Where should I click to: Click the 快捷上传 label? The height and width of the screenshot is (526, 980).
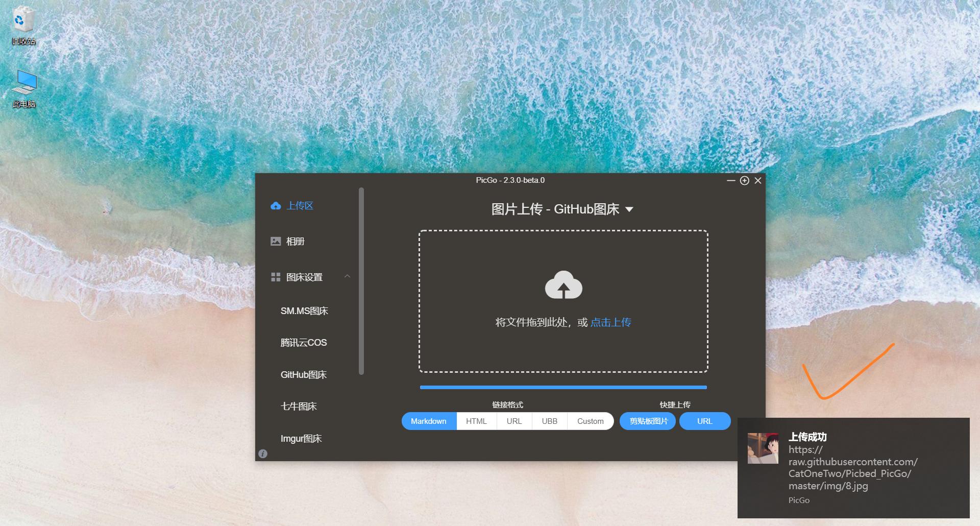click(x=675, y=405)
